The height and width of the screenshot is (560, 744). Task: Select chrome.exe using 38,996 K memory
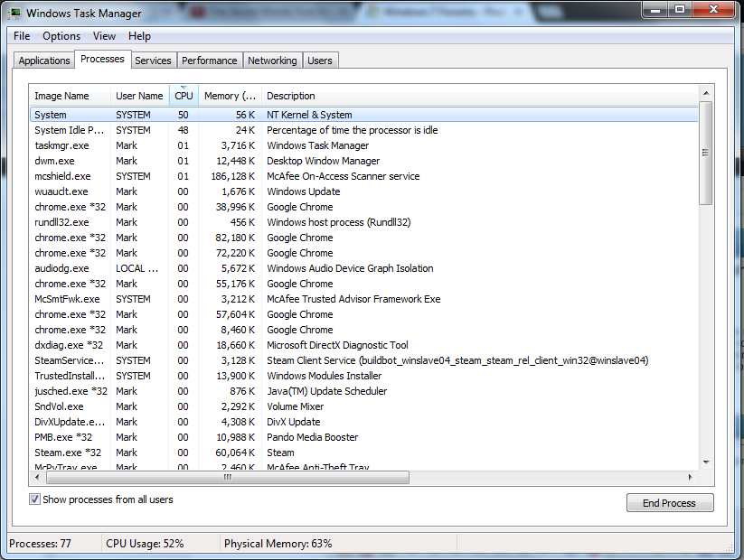364,207
